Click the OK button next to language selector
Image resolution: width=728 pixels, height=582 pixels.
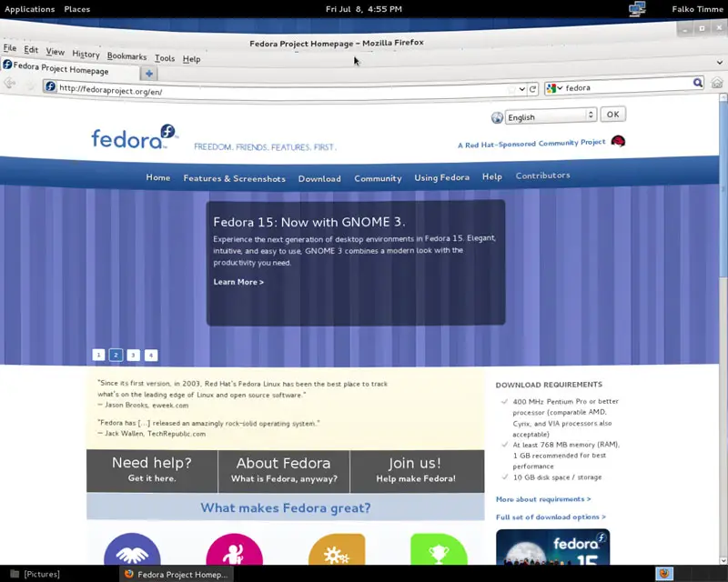[x=612, y=115]
